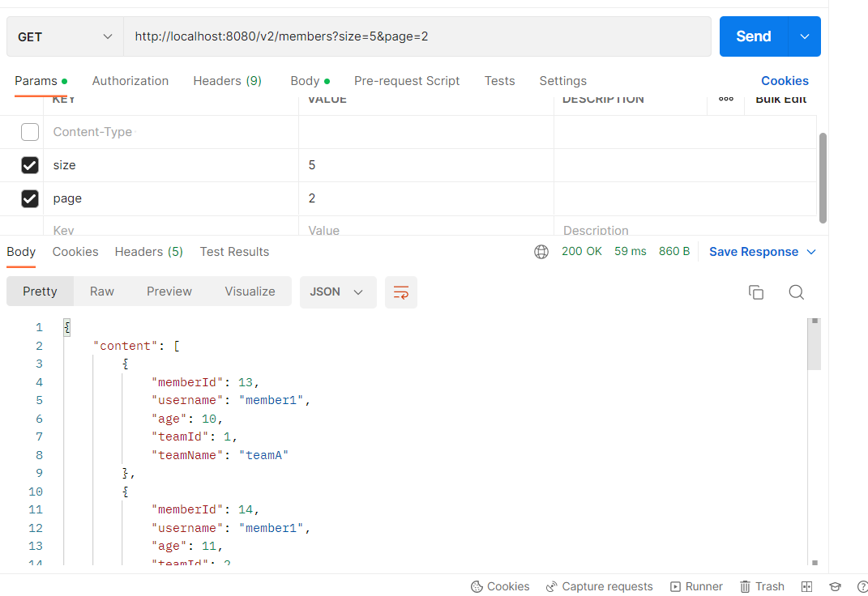The width and height of the screenshot is (868, 596).
Task: Switch to the Visualize view
Action: tap(250, 292)
